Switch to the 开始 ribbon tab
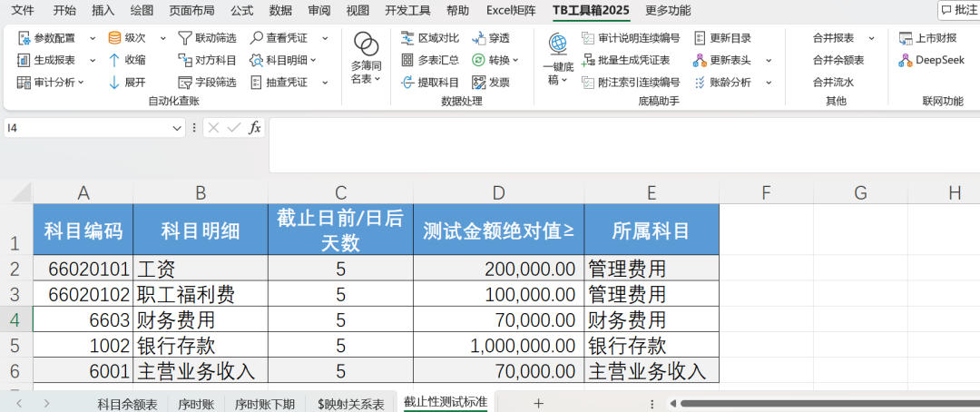980x412 pixels. click(64, 10)
